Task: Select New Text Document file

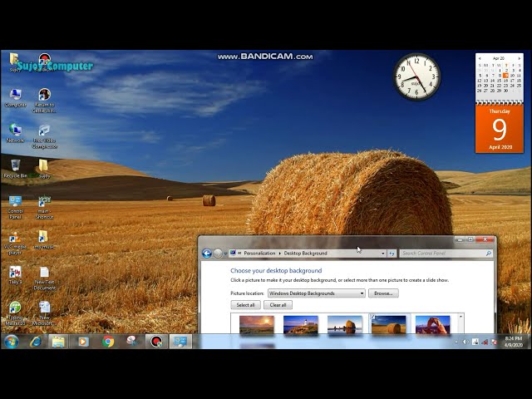Action: point(44,278)
